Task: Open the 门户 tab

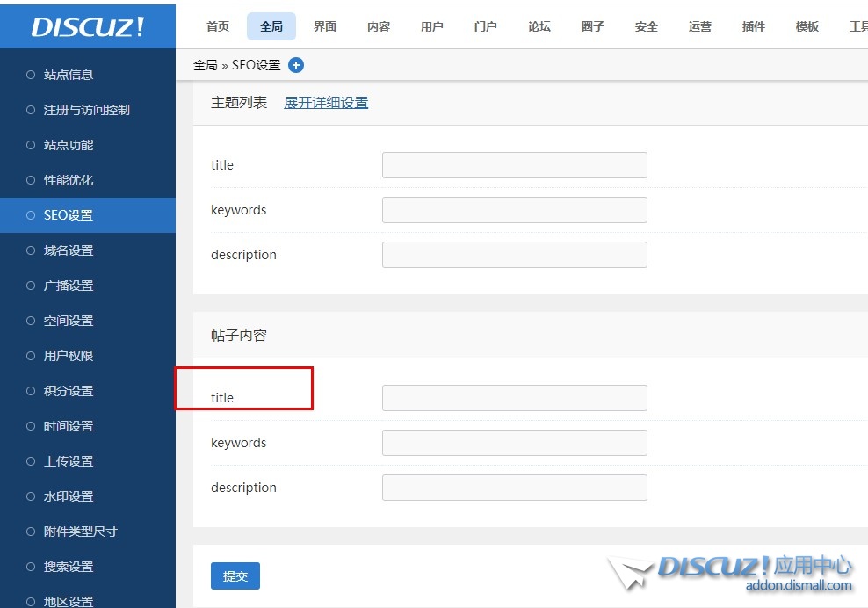Action: 486,26
